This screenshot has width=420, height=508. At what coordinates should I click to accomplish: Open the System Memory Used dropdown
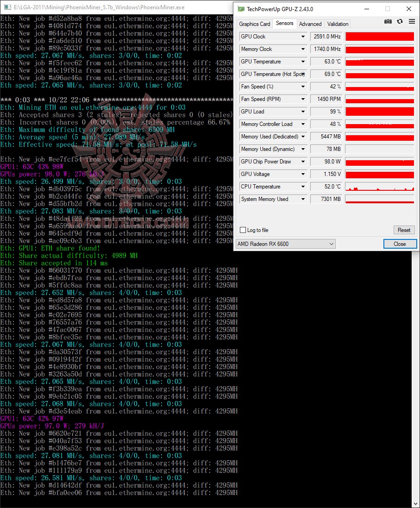click(x=303, y=199)
